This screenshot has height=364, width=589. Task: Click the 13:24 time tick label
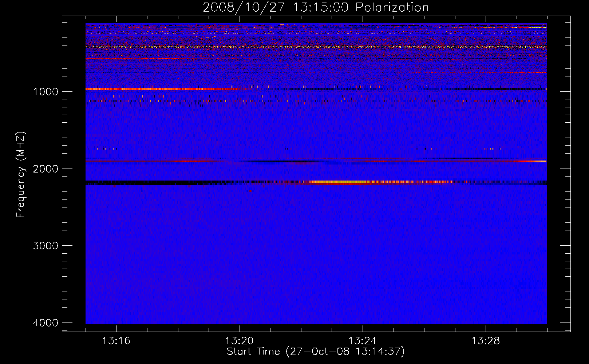point(363,341)
